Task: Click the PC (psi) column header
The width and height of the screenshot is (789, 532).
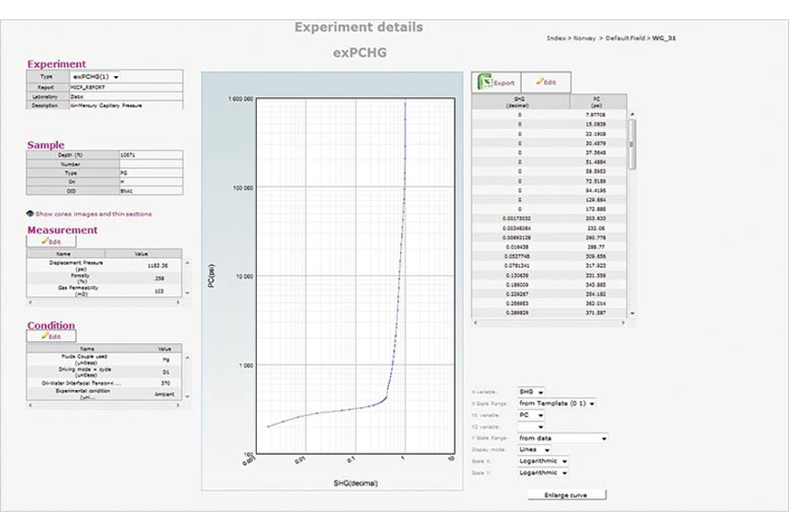Action: (598, 102)
